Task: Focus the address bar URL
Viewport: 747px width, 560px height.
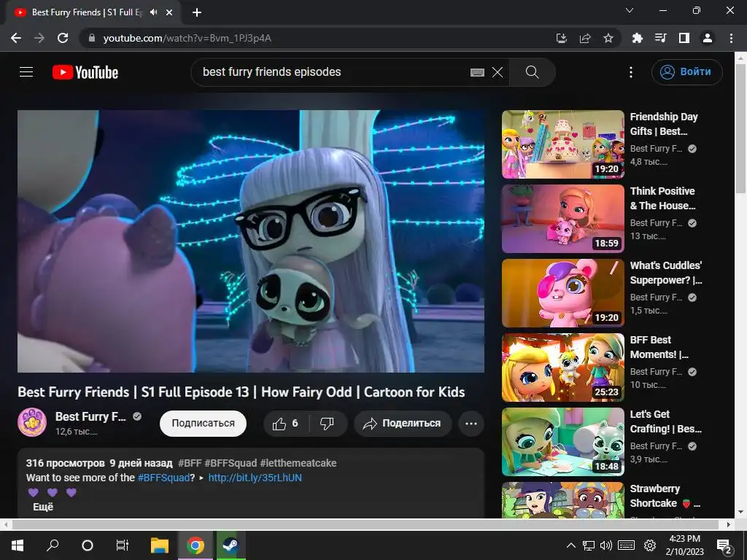Action: (x=187, y=38)
